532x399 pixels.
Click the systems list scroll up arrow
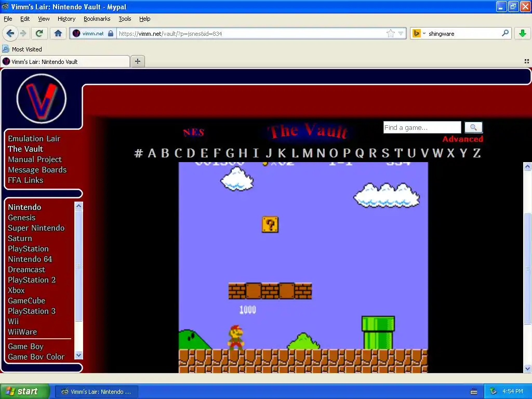(x=78, y=206)
